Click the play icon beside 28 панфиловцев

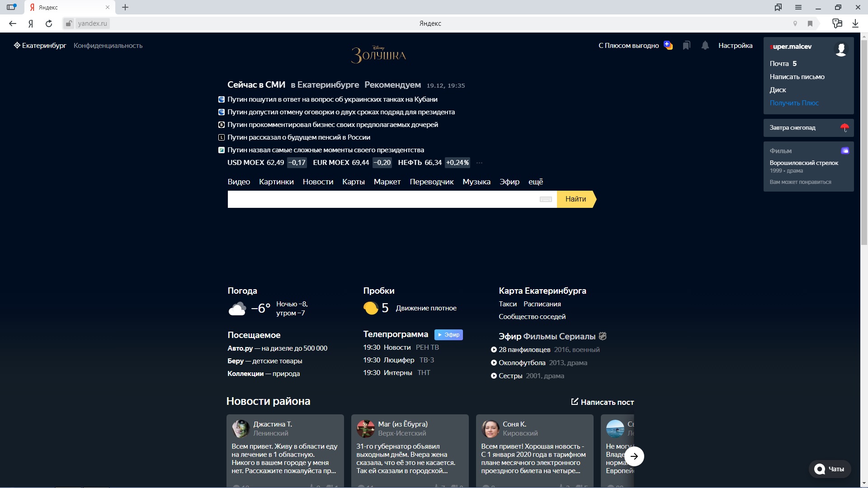point(494,350)
